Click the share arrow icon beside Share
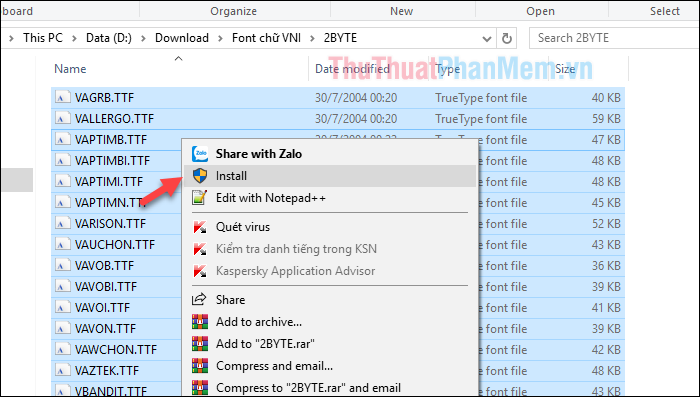 (x=199, y=299)
